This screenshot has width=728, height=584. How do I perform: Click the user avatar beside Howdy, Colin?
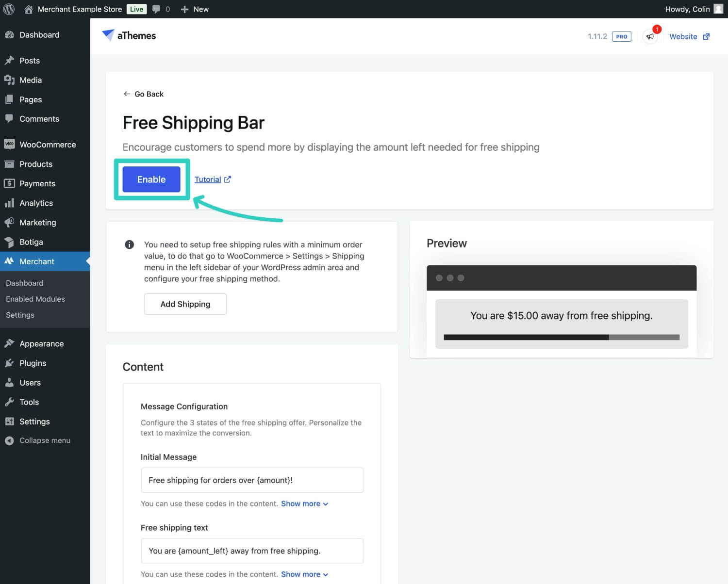718,9
